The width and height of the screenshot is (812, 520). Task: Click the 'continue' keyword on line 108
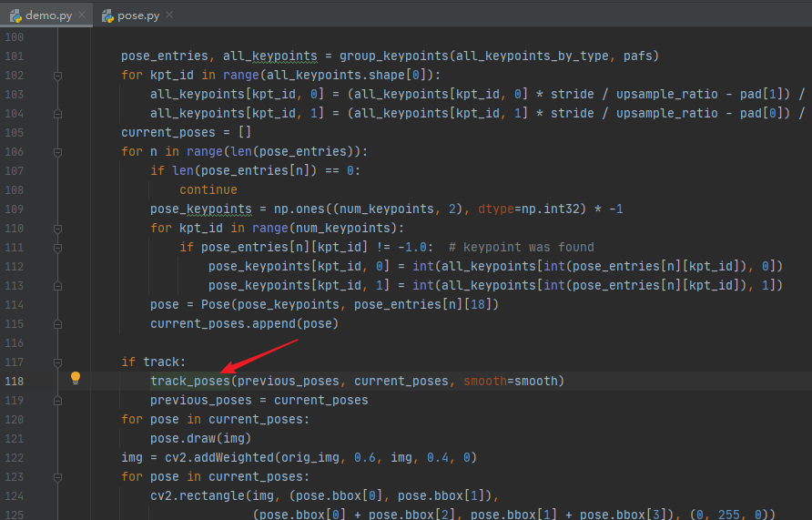click(x=208, y=190)
